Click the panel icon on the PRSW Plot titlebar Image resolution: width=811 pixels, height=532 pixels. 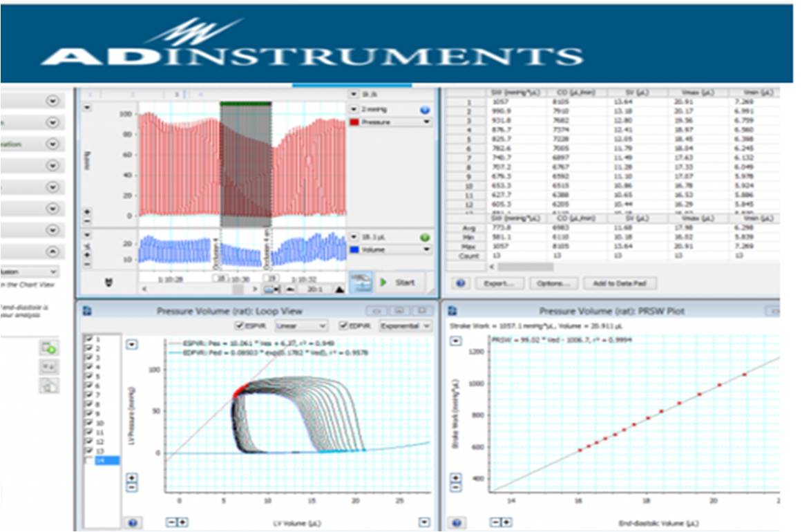(x=452, y=311)
